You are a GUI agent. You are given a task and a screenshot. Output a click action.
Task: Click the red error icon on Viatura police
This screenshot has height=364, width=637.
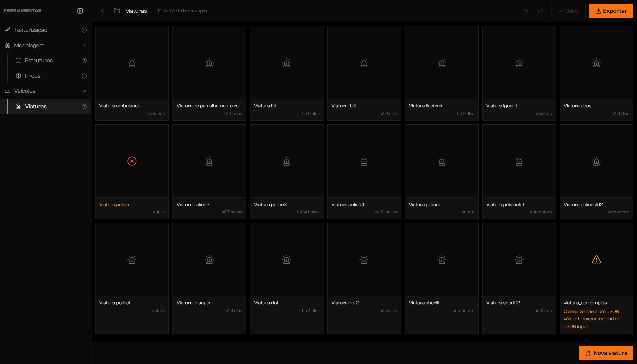click(x=132, y=161)
